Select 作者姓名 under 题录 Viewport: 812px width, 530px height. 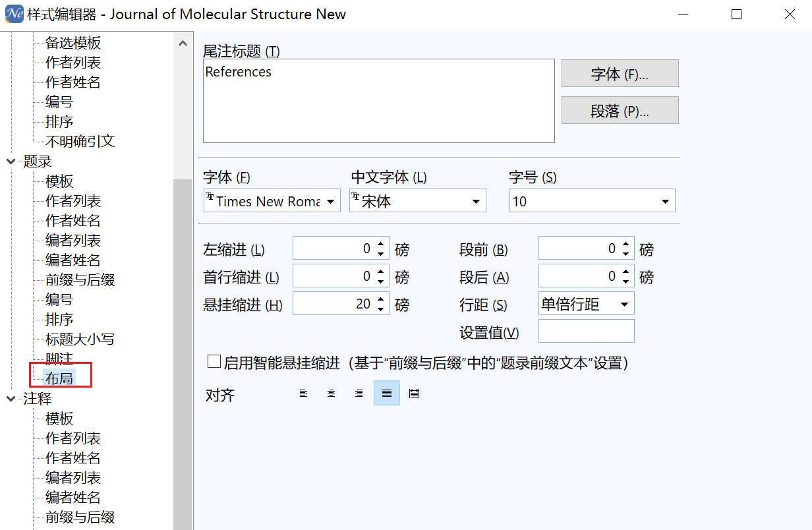[x=73, y=220]
